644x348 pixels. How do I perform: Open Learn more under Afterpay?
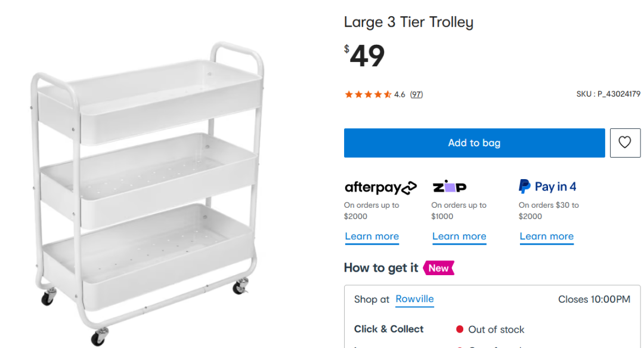(x=371, y=236)
